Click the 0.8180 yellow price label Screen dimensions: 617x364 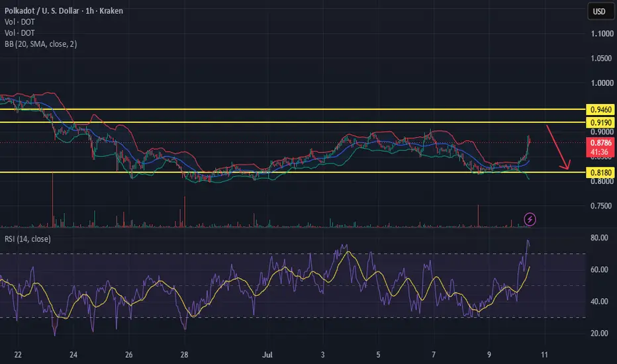point(600,172)
